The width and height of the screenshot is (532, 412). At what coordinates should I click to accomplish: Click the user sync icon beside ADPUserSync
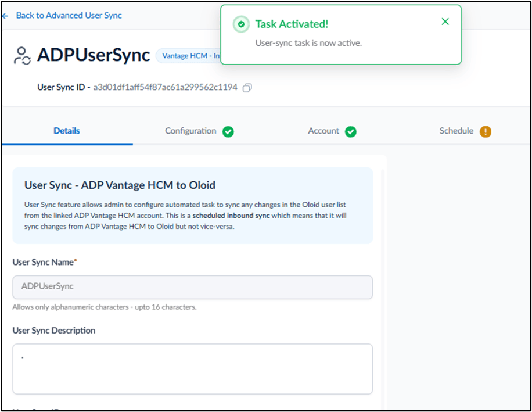click(x=23, y=56)
